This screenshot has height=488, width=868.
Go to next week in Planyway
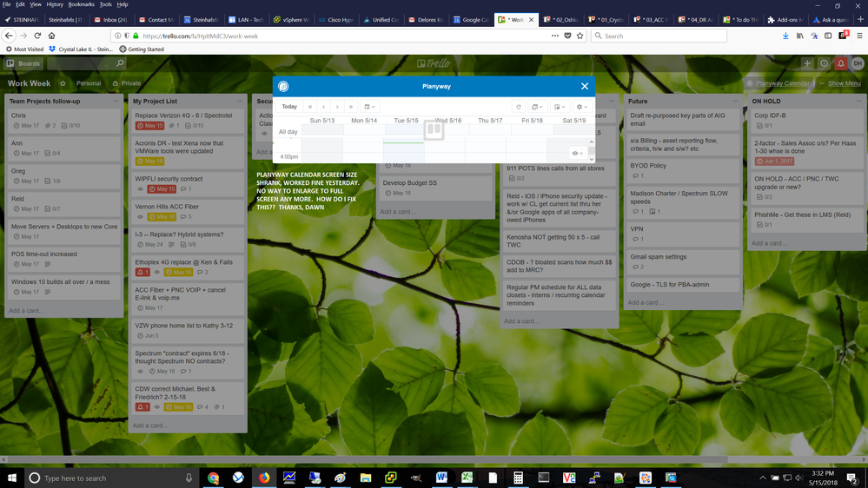[x=337, y=107]
